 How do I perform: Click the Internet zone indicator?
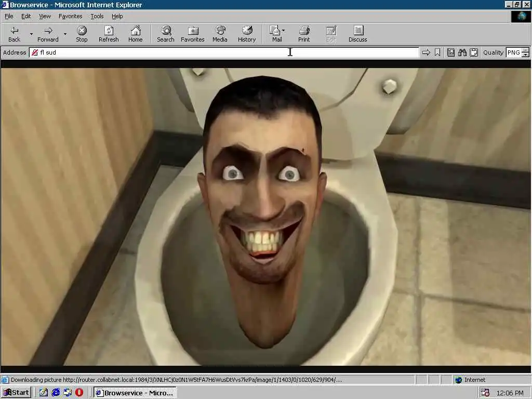[x=471, y=380]
